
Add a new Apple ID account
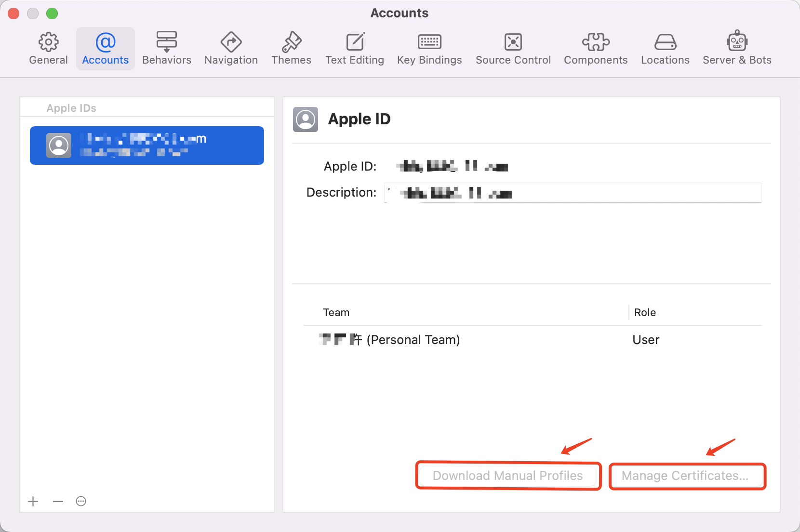[33, 501]
